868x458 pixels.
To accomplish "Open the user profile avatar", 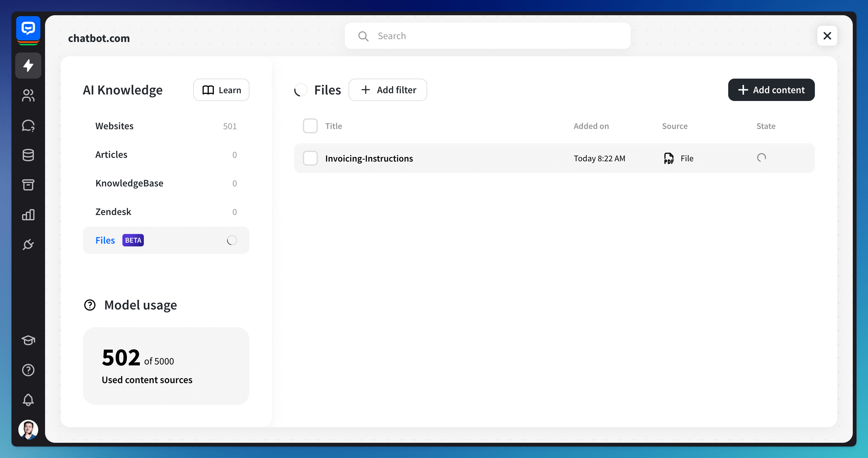I will click(x=28, y=429).
